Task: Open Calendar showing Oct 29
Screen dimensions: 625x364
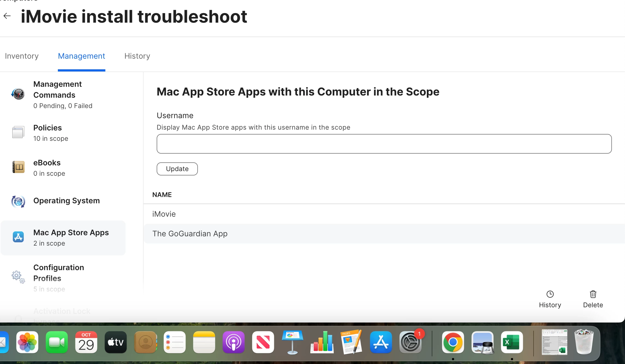Action: 86,342
